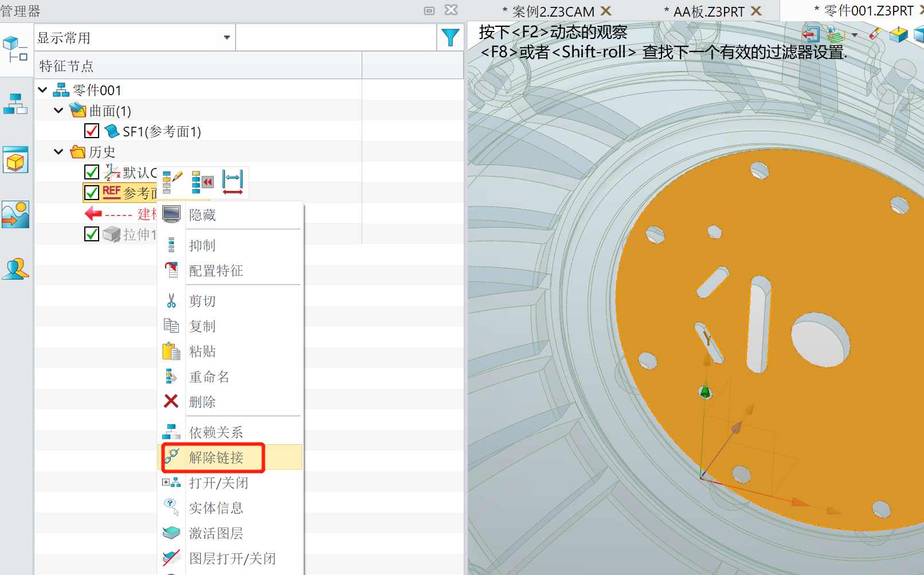This screenshot has height=575, width=924.
Task: Close the manager panel with X
Action: 451,10
